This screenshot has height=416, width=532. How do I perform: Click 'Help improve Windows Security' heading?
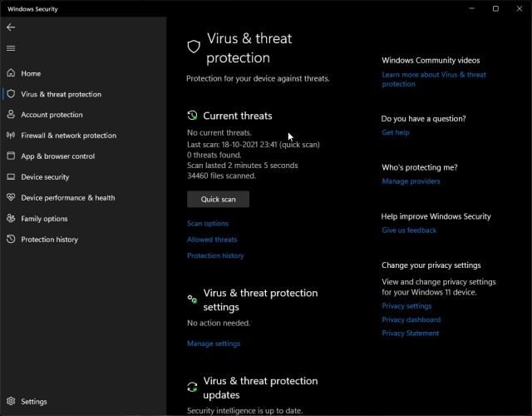coord(436,216)
